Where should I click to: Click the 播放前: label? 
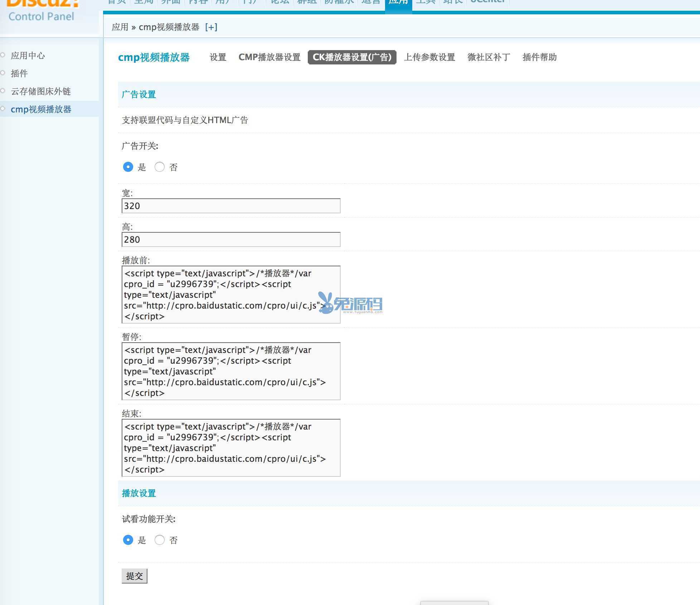(x=136, y=260)
